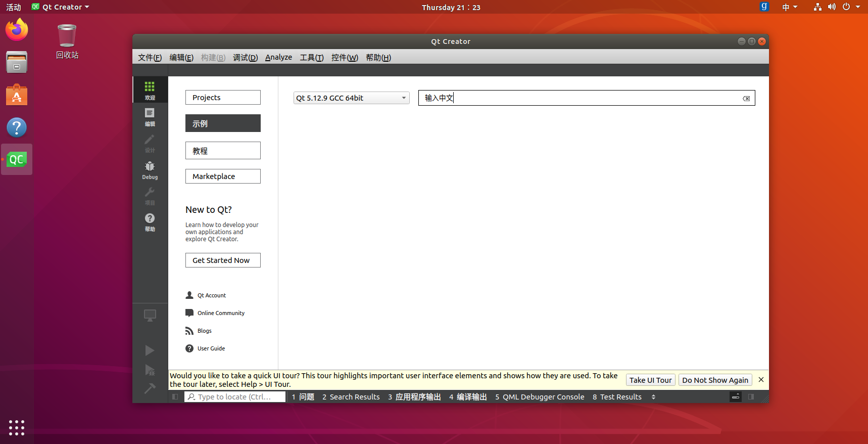Viewport: 868px width, 444px height.
Task: Open the Help (帮助) mode
Action: point(150,222)
